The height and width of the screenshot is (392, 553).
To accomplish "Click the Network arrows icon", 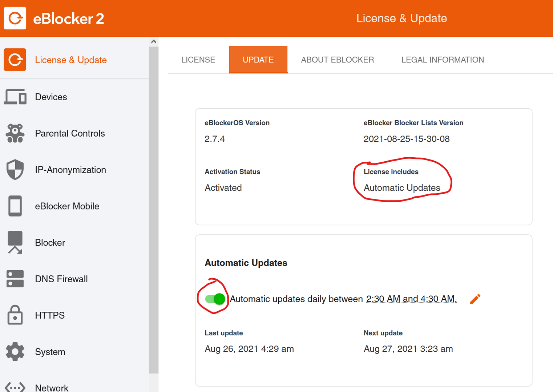I will (15, 387).
